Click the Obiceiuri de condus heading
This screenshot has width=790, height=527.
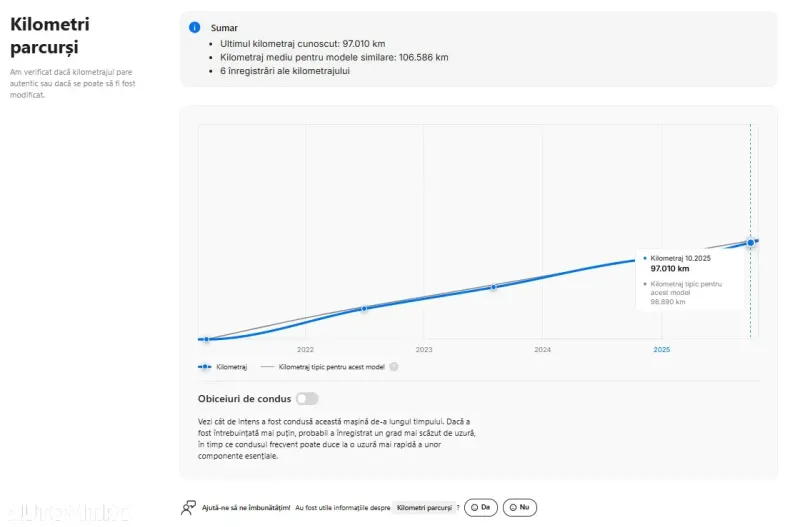click(245, 398)
